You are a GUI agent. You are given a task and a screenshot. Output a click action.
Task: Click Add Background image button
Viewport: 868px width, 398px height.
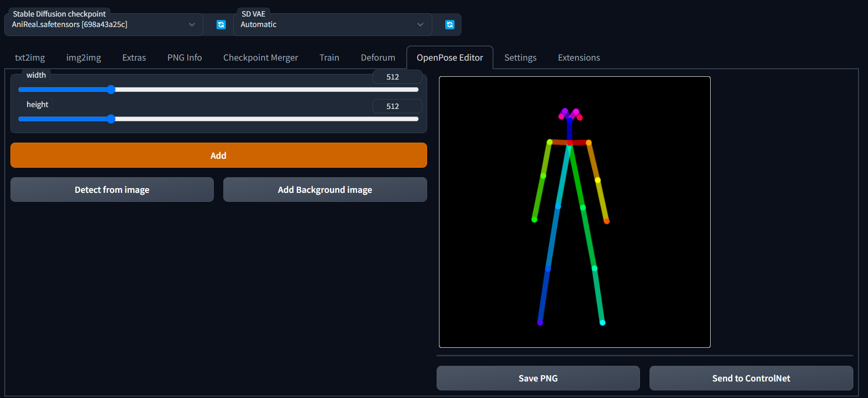[x=325, y=190]
